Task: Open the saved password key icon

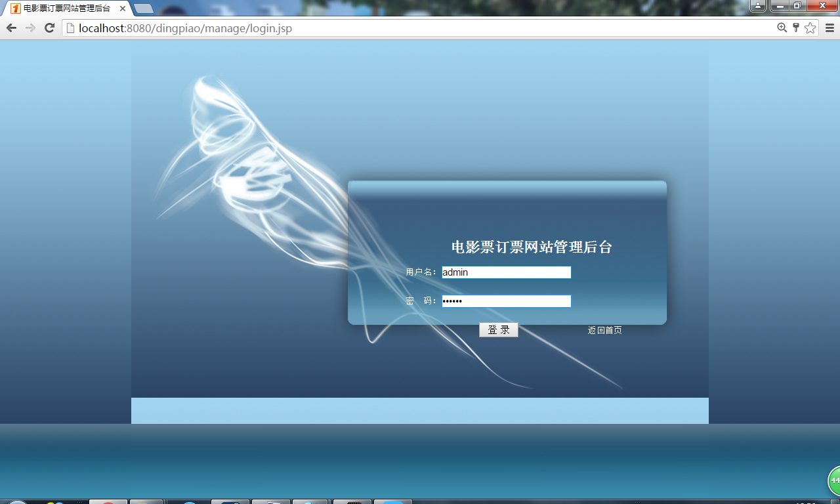Action: 795,28
